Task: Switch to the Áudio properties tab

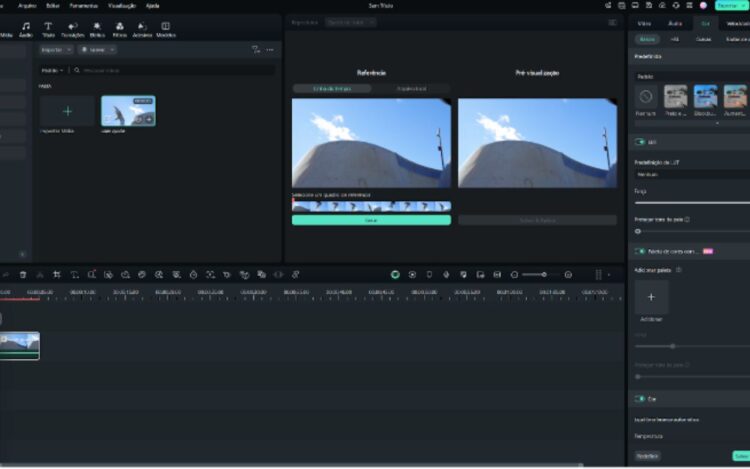Action: point(675,23)
